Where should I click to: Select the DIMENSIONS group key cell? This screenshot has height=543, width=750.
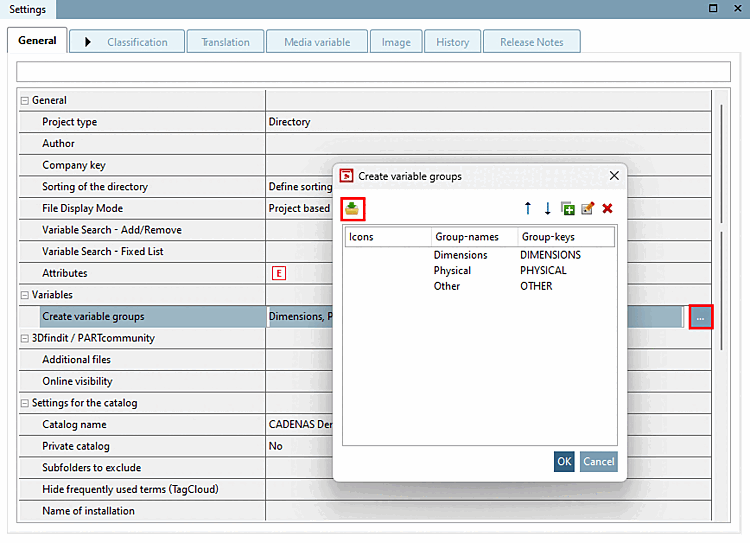tap(551, 255)
